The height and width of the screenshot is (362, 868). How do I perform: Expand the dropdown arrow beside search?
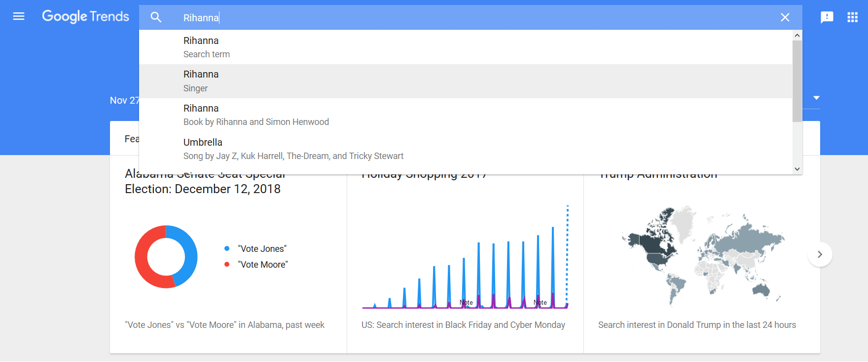[816, 98]
